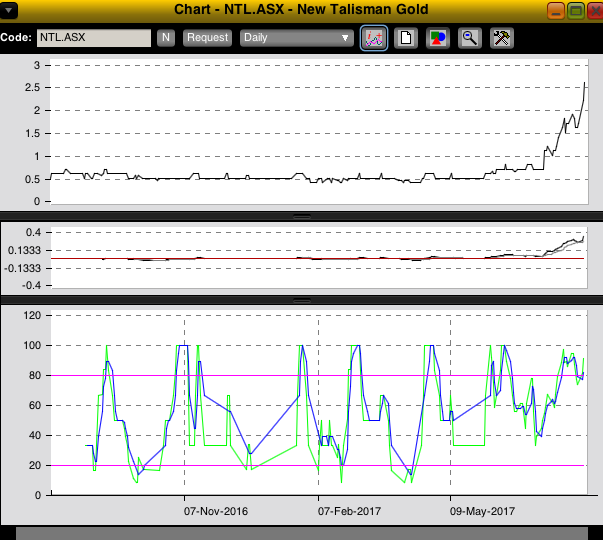This screenshot has height=540, width=603.
Task: Open the hammer and tools settings icon
Action: 502,38
